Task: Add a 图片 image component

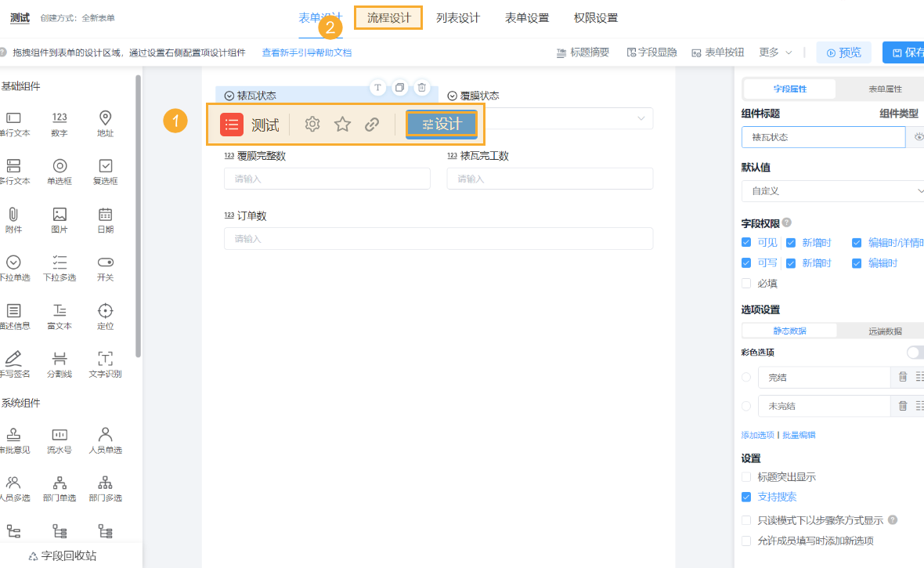Action: 59,219
